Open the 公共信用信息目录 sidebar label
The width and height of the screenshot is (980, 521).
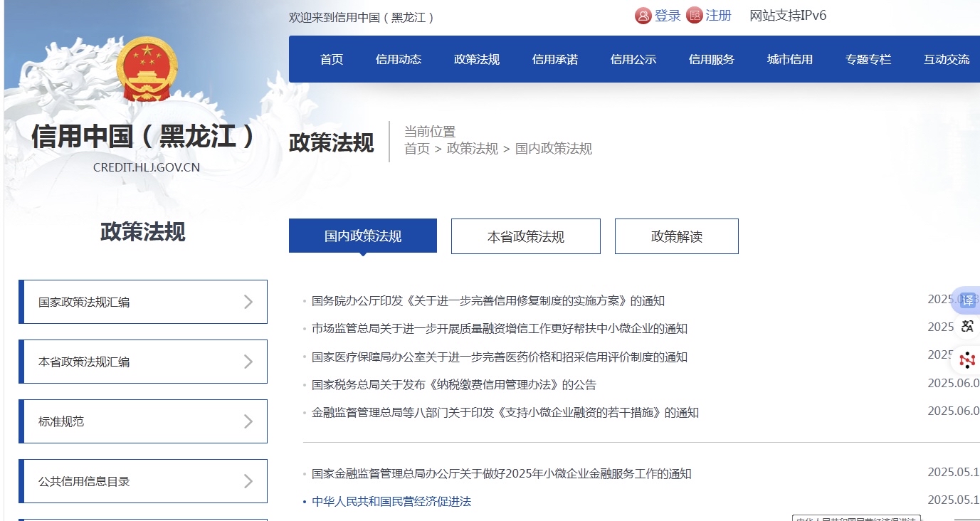[84, 481]
